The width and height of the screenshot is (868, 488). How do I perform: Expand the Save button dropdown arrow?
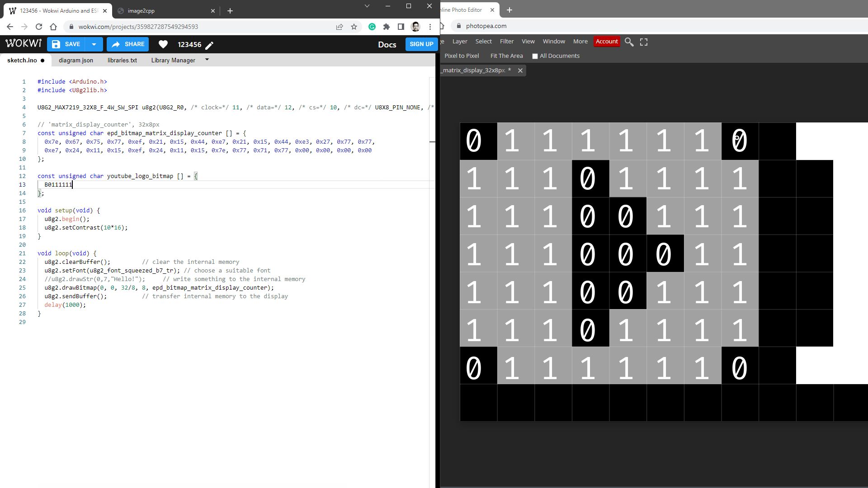(x=94, y=44)
